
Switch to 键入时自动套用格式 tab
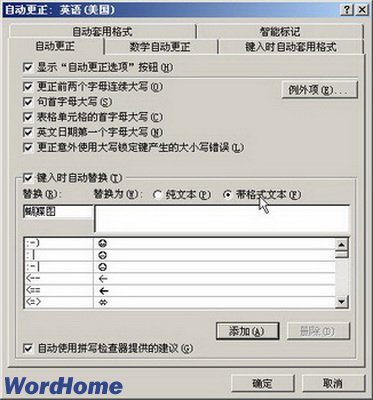point(290,47)
